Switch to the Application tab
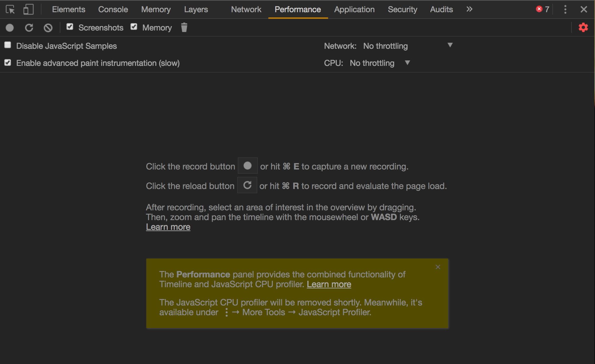 click(354, 9)
